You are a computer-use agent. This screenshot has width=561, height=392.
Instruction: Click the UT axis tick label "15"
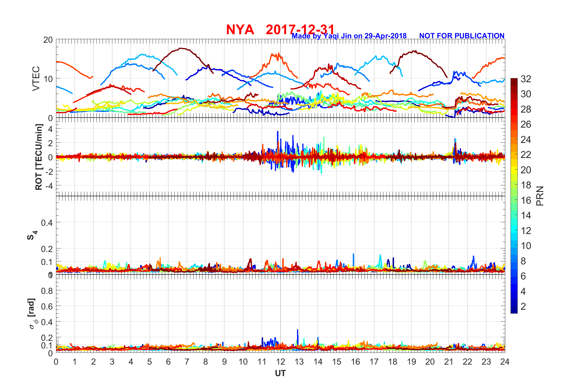337,362
